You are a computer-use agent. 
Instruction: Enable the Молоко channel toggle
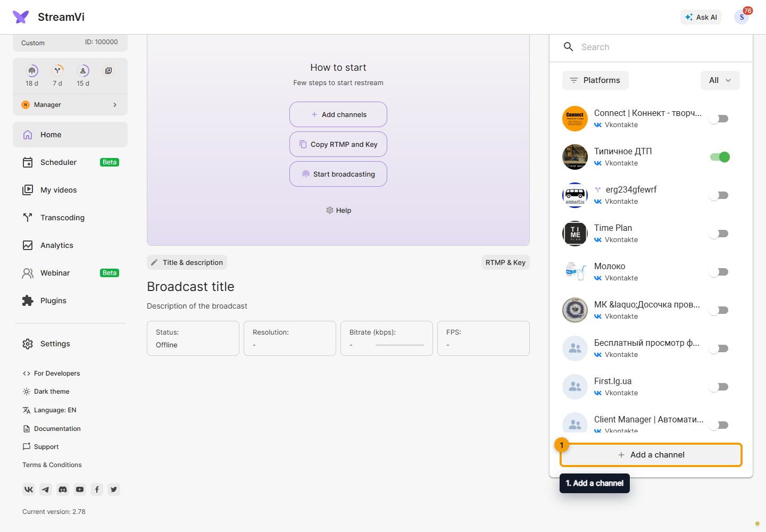coord(719,272)
